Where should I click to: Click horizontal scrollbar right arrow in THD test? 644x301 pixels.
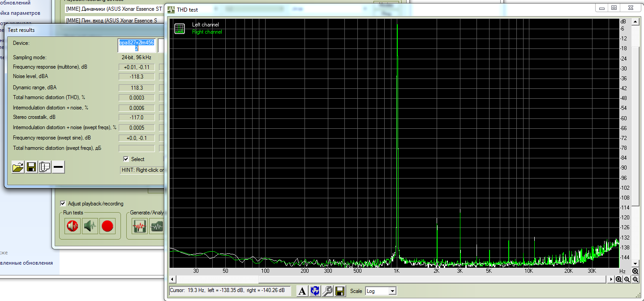pos(612,279)
